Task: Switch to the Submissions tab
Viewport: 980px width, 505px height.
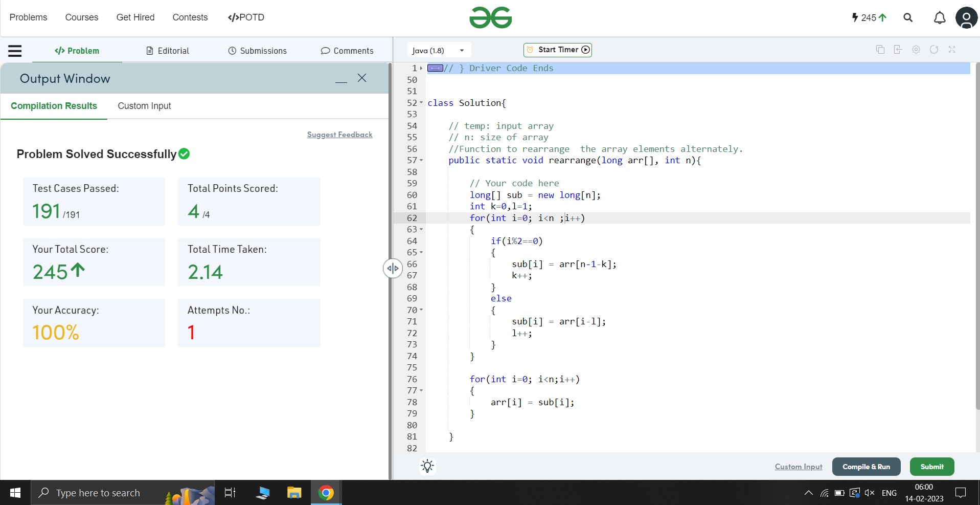Action: click(x=257, y=51)
